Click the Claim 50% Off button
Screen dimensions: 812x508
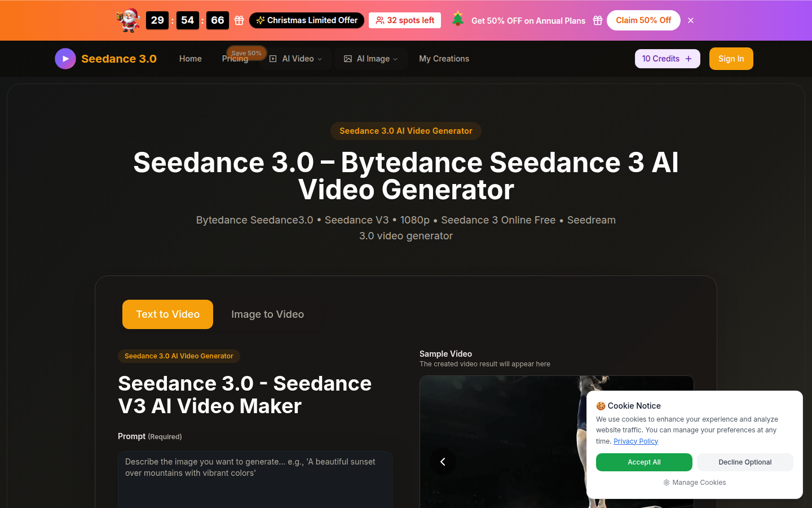click(643, 20)
